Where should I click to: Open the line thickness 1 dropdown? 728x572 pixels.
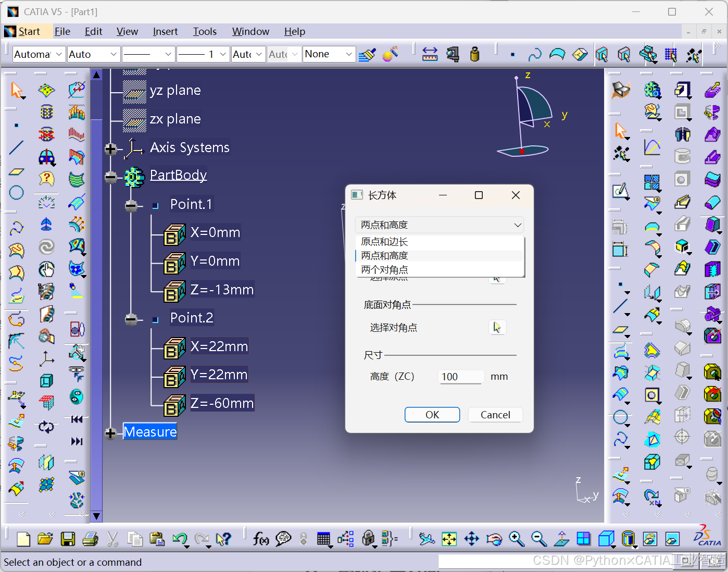(203, 54)
